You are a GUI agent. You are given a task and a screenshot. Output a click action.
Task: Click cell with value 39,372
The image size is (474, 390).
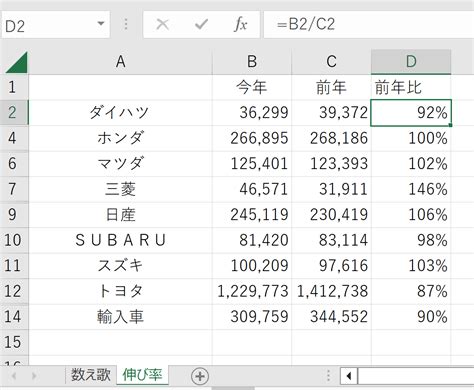coord(331,113)
